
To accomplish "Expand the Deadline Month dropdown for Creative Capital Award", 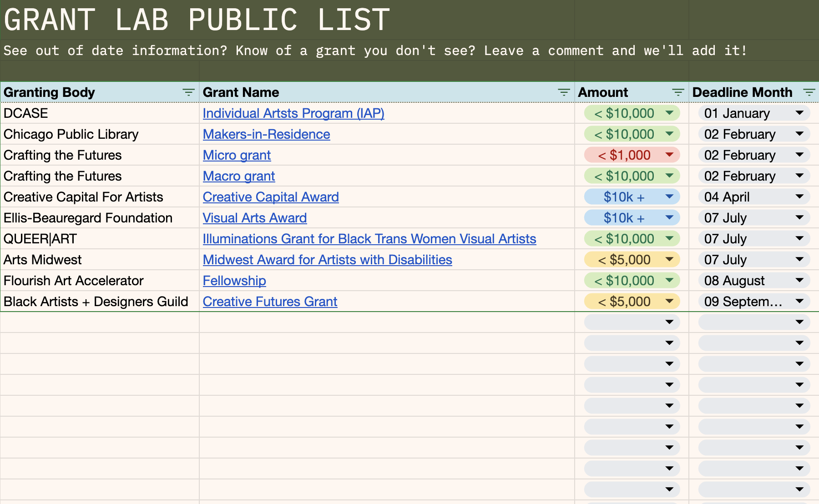I will point(799,197).
